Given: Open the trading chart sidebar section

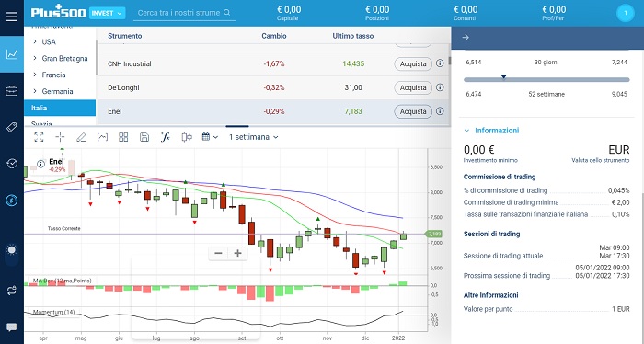Looking at the screenshot, I should click(11, 54).
